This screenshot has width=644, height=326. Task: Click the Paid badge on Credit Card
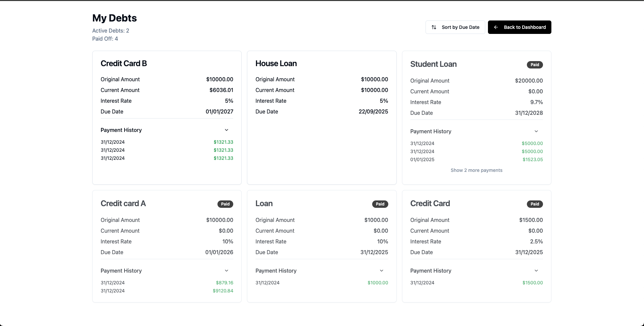point(535,204)
